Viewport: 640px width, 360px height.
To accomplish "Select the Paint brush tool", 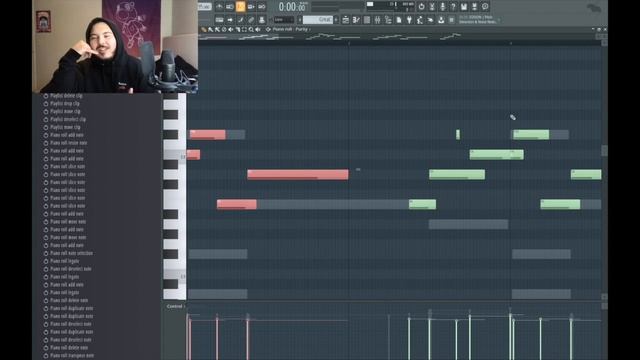I will click(211, 29).
